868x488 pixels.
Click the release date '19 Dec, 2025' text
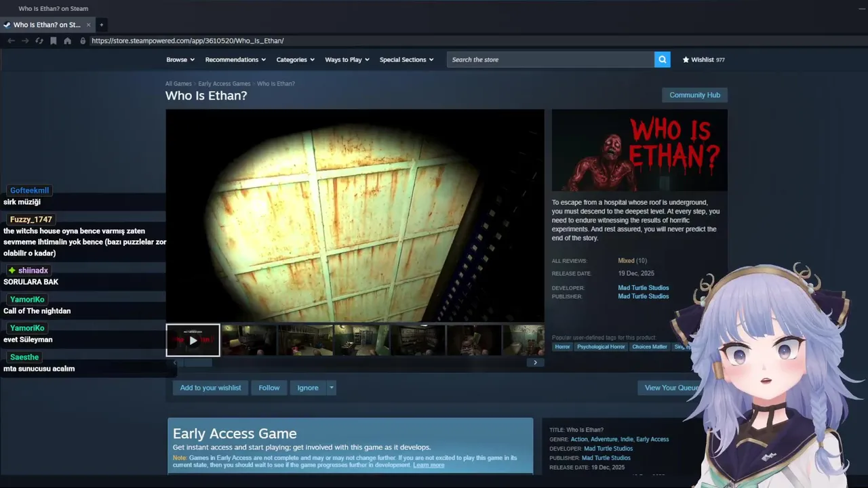click(636, 274)
